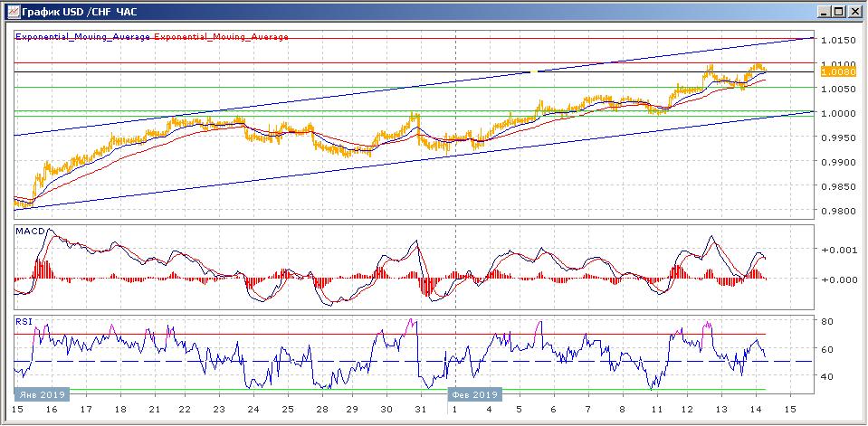Screen dimensions: 868x426
Task: Click the +0.001 MACD scale label
Action: tap(838, 250)
